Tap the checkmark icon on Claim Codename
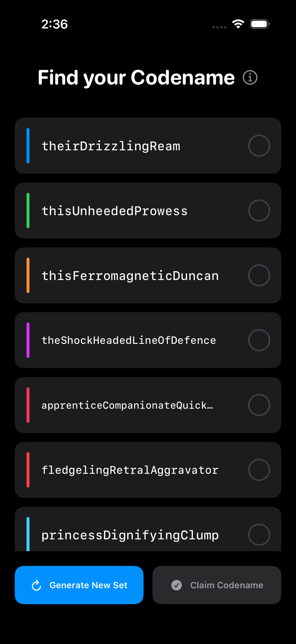Image resolution: width=296 pixels, height=644 pixels. pyautogui.click(x=177, y=585)
